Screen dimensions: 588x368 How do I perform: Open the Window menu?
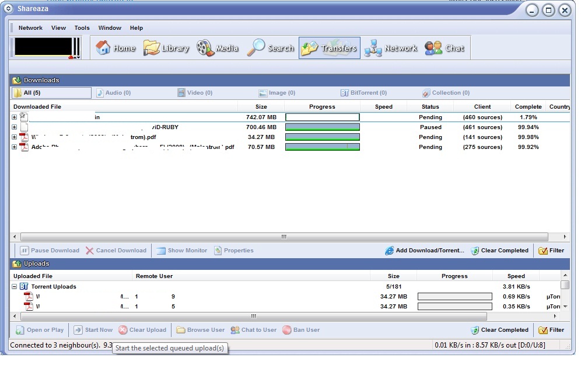click(110, 28)
